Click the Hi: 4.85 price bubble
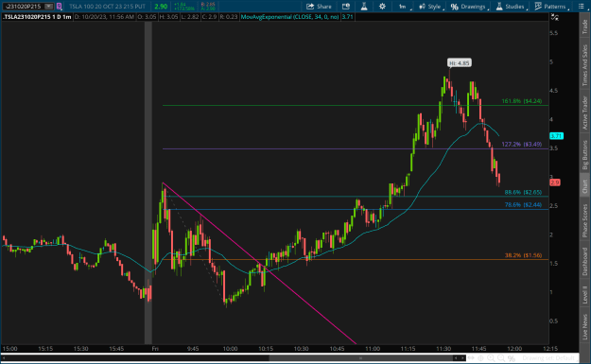Image resolution: width=591 pixels, height=364 pixels. click(x=459, y=63)
